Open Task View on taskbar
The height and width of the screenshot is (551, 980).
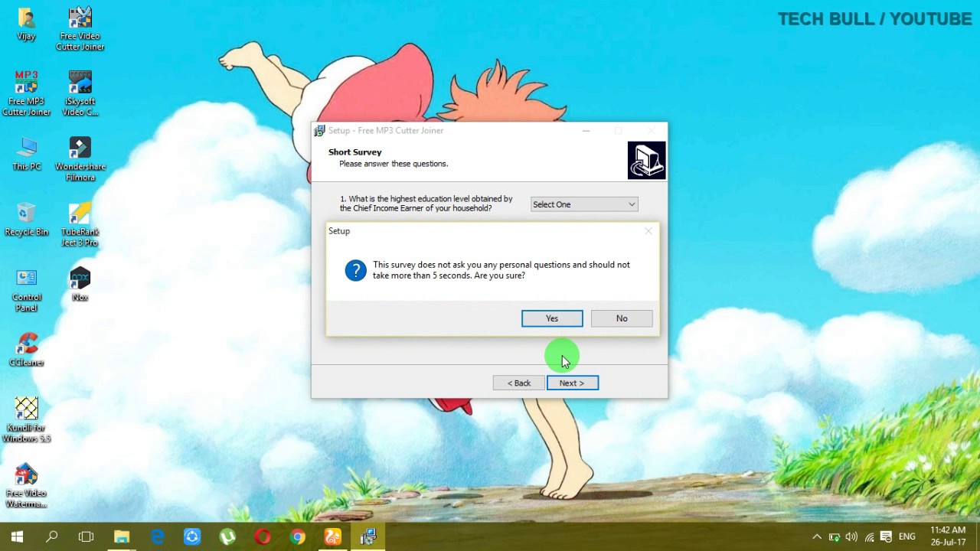point(86,537)
